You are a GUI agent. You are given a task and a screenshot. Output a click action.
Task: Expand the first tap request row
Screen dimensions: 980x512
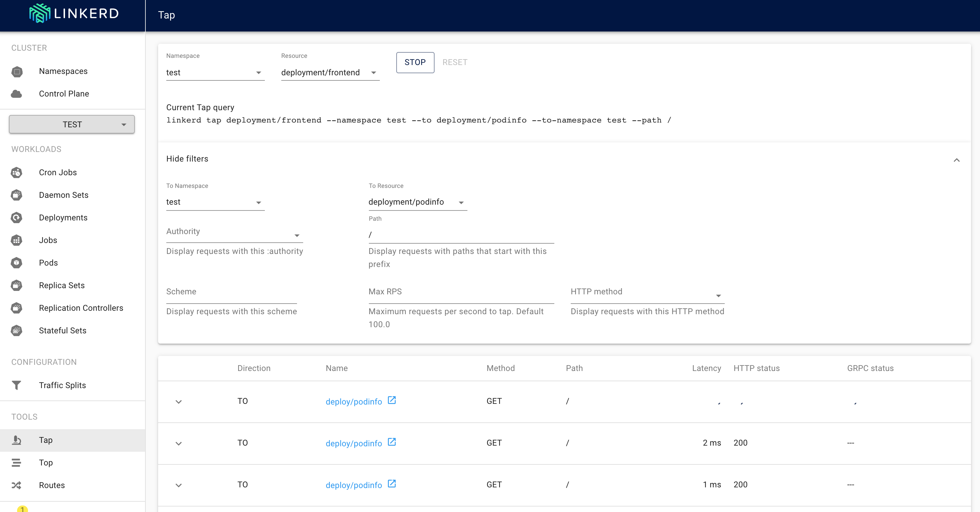[x=178, y=402]
